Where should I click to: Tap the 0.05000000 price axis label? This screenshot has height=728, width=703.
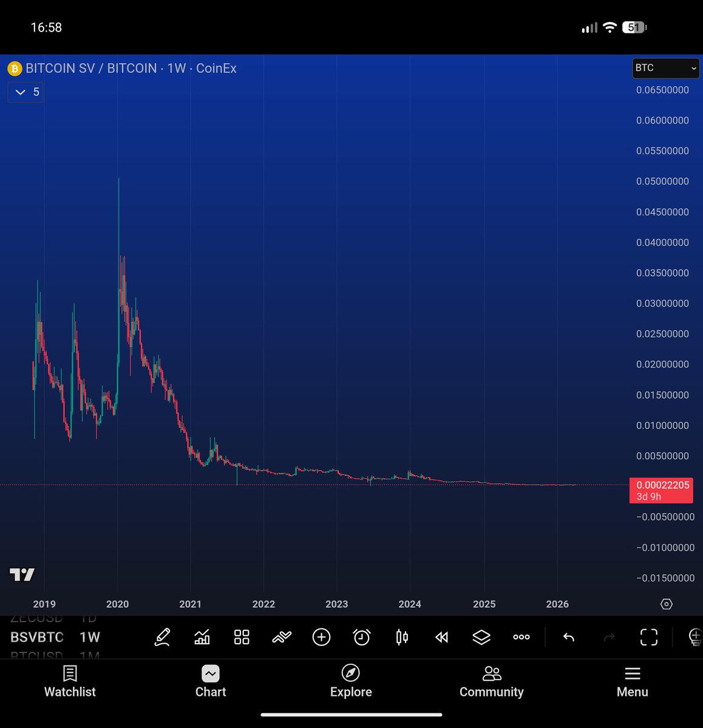pyautogui.click(x=662, y=181)
